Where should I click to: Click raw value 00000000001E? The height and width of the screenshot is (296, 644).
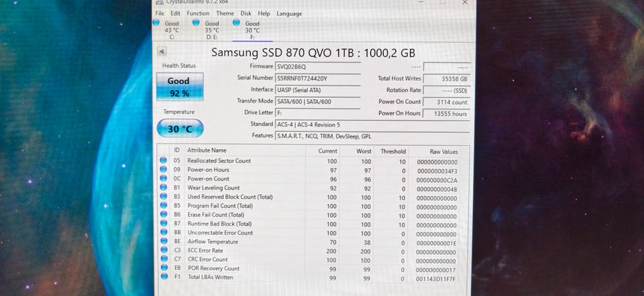(x=437, y=244)
